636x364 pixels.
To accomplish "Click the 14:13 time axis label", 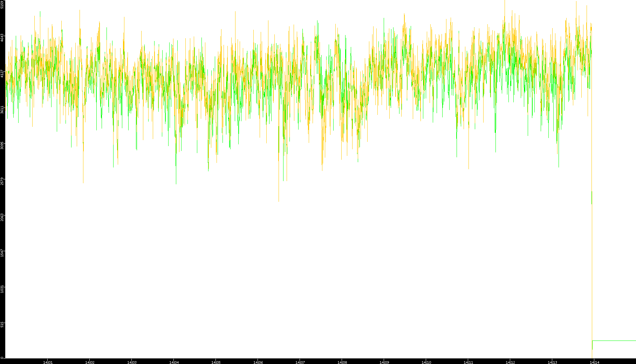I will (552, 362).
